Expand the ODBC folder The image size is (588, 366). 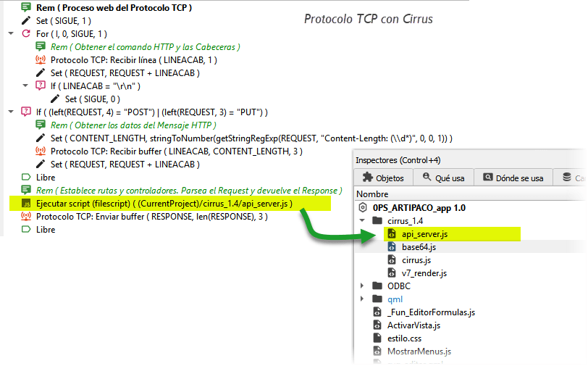(x=362, y=286)
